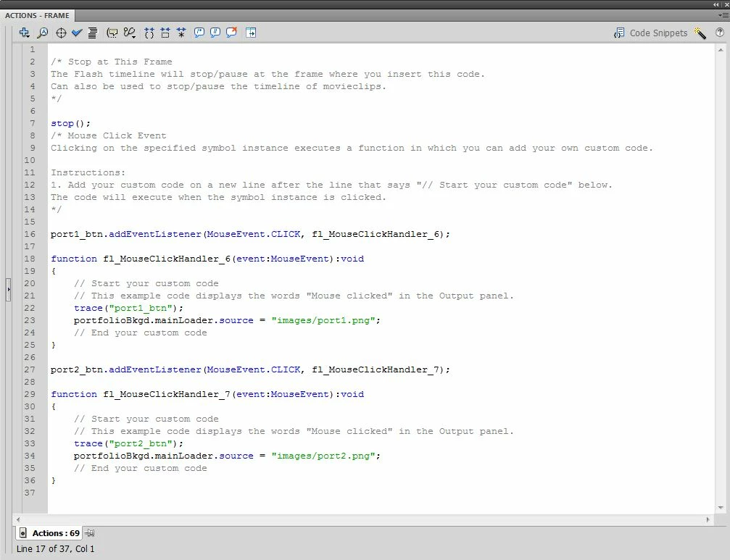The width and height of the screenshot is (730, 560).
Task: Click line number 16 in the gutter
Action: pyautogui.click(x=30, y=234)
